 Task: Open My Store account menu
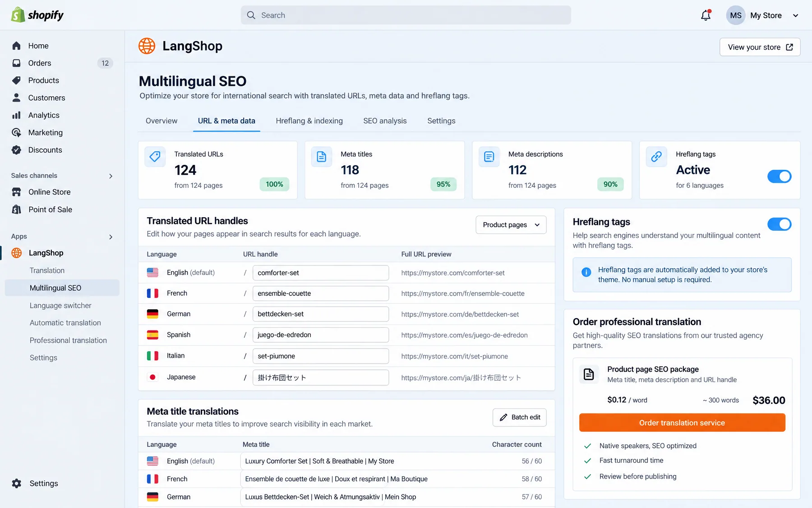763,15
